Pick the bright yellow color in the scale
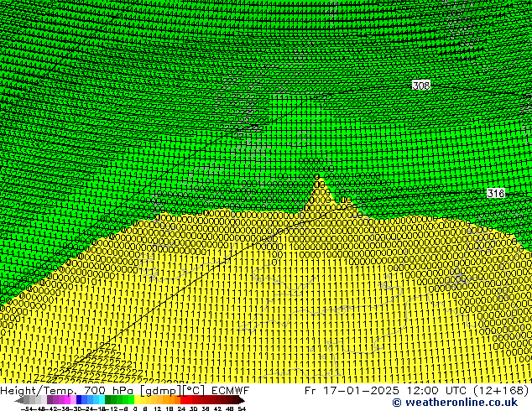Image resolution: width=532 pixels, height=411 pixels. point(137,400)
